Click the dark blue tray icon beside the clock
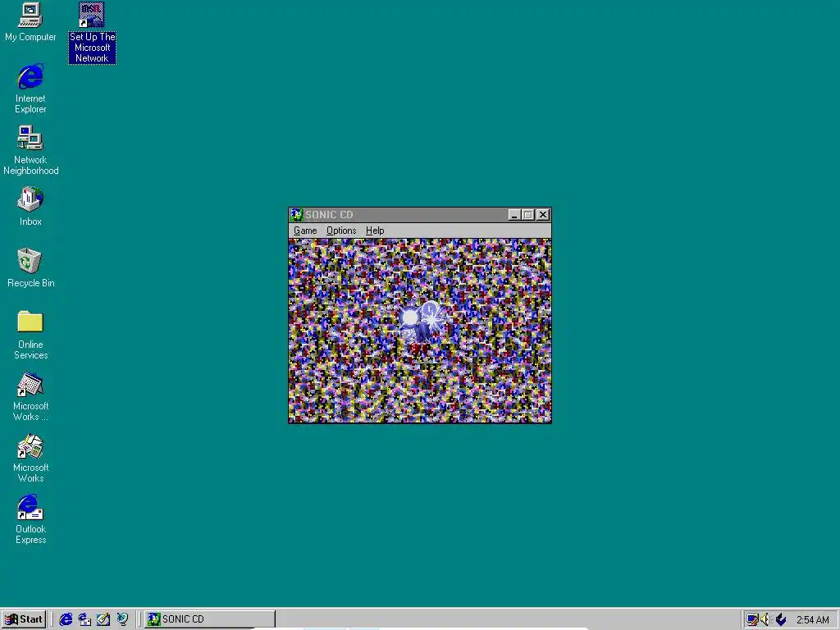 point(781,619)
